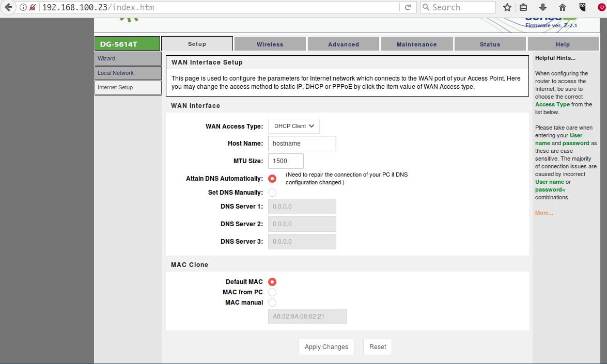Reload the page with the refresh icon

[x=408, y=7]
